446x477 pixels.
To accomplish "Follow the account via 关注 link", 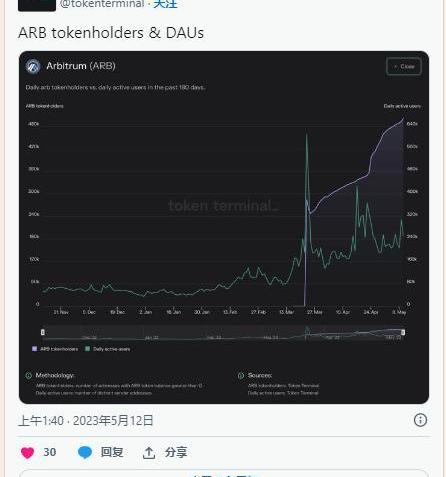I will [165, 4].
